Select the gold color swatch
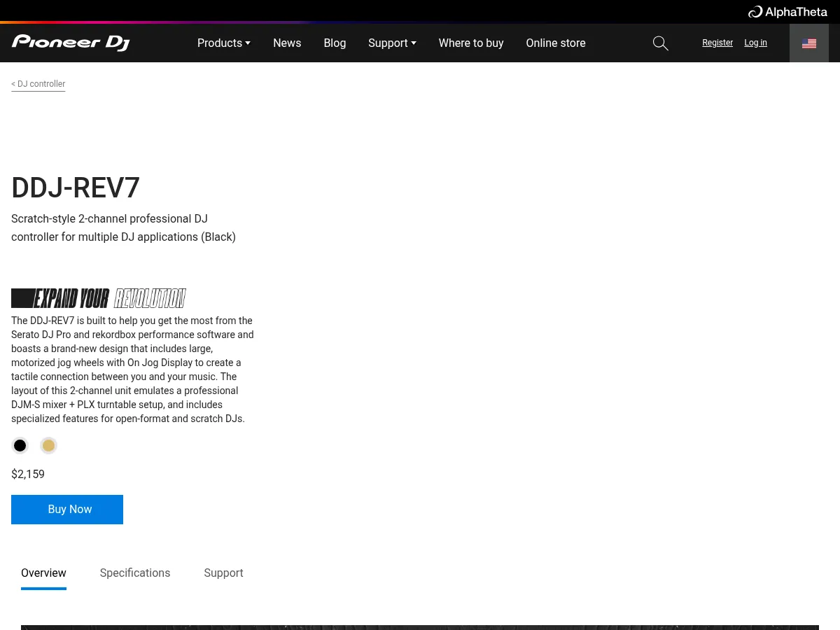This screenshot has height=630, width=840. coord(48,446)
